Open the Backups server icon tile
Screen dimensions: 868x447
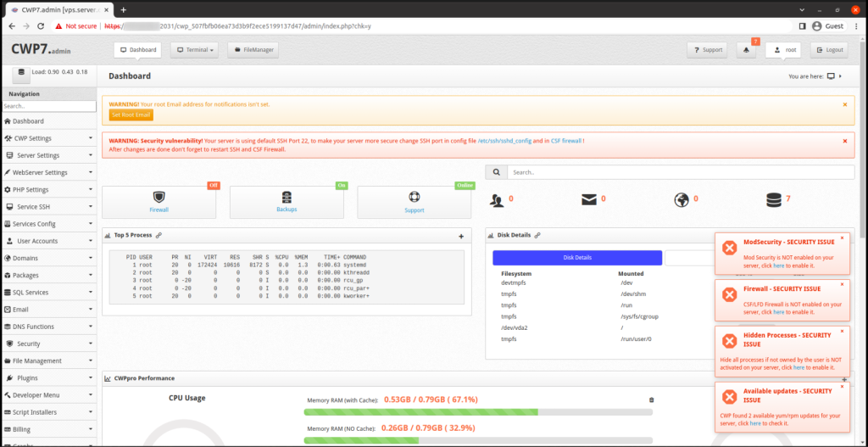click(287, 202)
